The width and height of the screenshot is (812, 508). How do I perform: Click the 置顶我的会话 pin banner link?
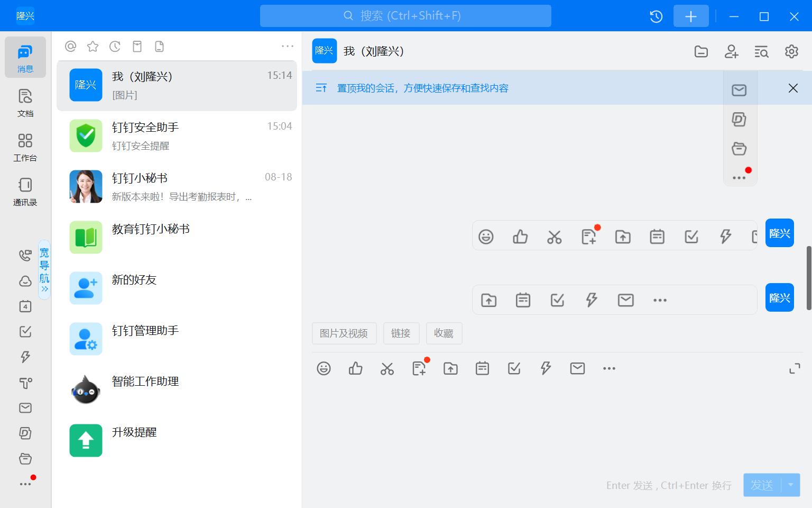[422, 88]
